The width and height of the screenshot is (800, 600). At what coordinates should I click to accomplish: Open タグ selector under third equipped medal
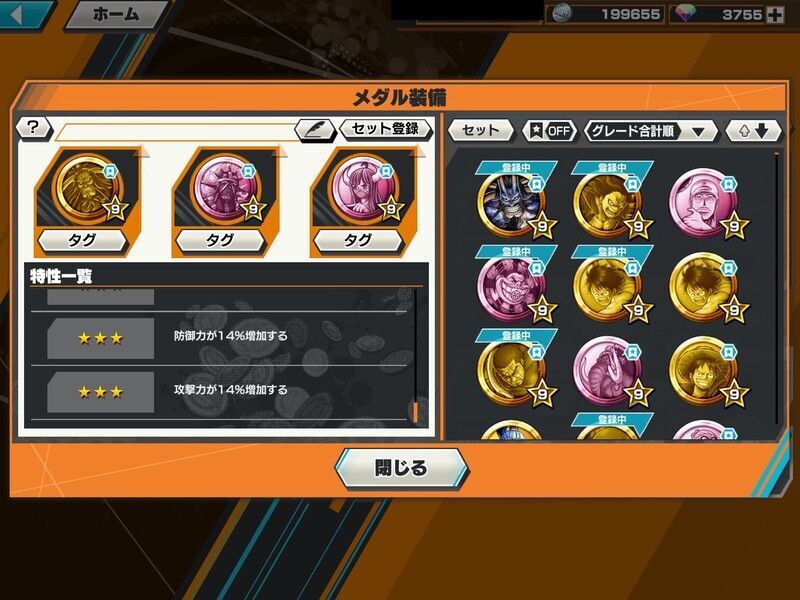358,240
